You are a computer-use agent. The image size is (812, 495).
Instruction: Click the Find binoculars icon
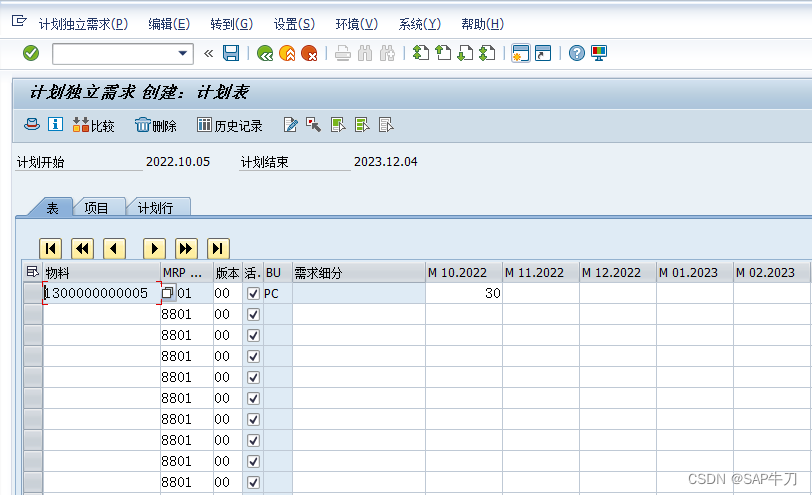coord(365,53)
